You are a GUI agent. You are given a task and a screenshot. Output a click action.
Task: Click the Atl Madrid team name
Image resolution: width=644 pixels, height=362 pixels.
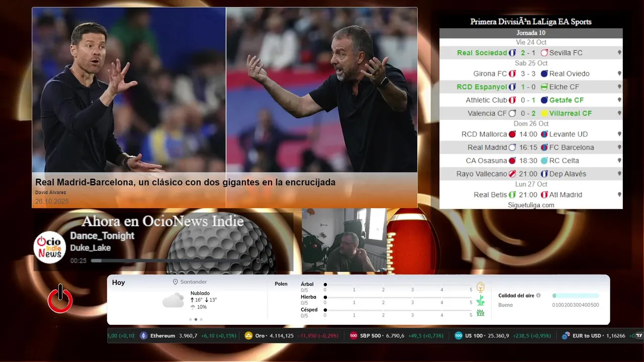click(566, 195)
